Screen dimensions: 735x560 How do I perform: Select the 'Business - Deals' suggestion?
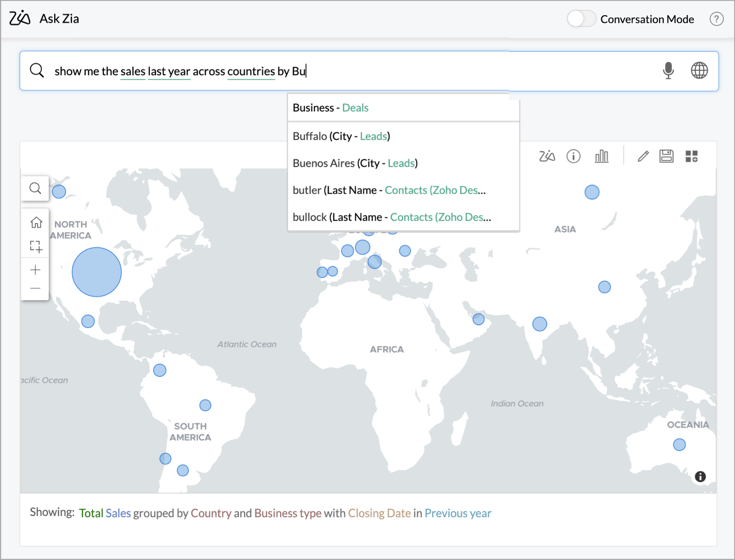point(403,108)
